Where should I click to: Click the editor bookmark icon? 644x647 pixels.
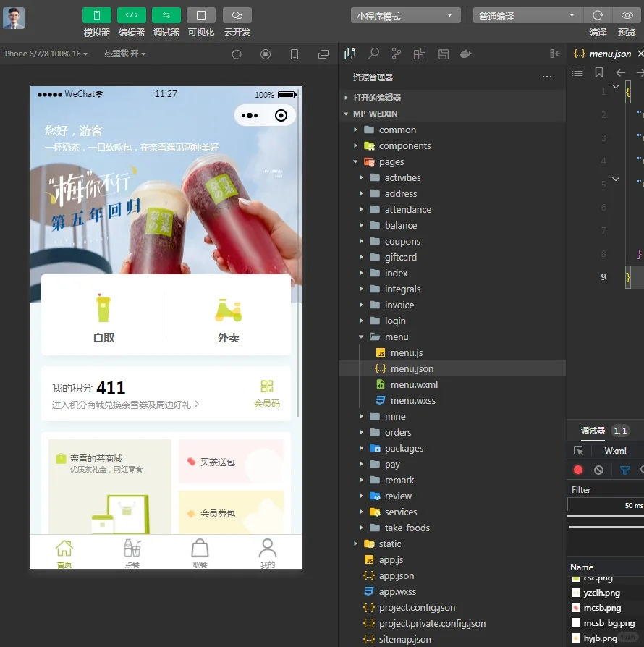click(x=599, y=72)
